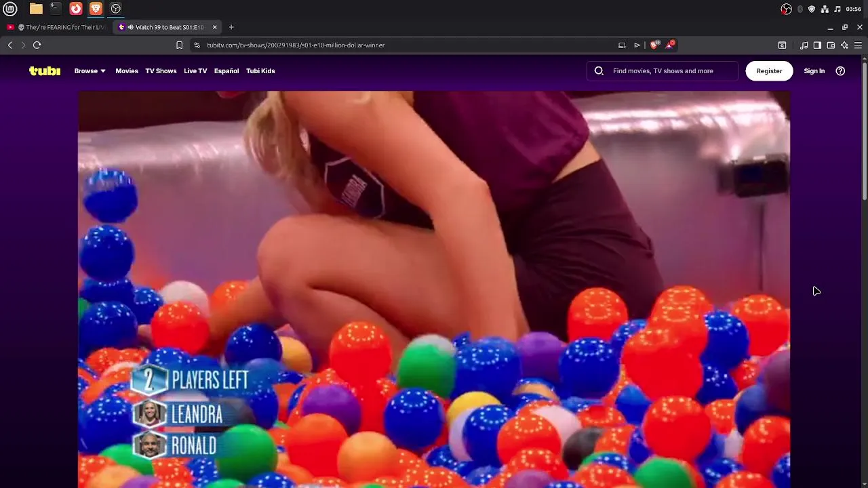Open the Movies section
The width and height of the screenshot is (868, 488).
click(x=127, y=70)
